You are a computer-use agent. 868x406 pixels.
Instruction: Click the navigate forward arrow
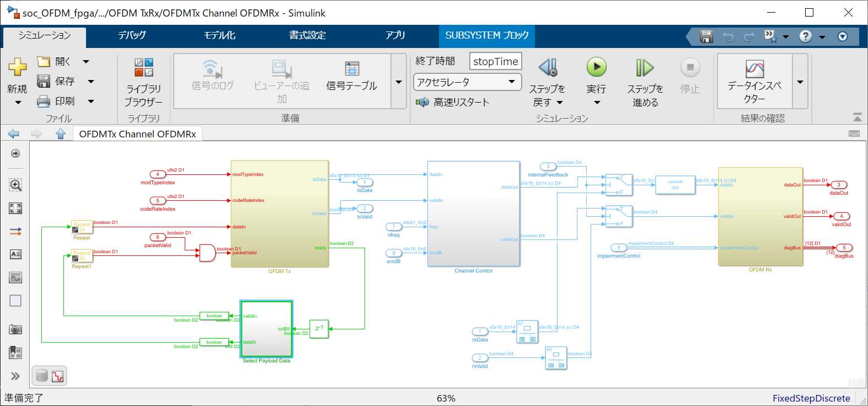(x=36, y=133)
